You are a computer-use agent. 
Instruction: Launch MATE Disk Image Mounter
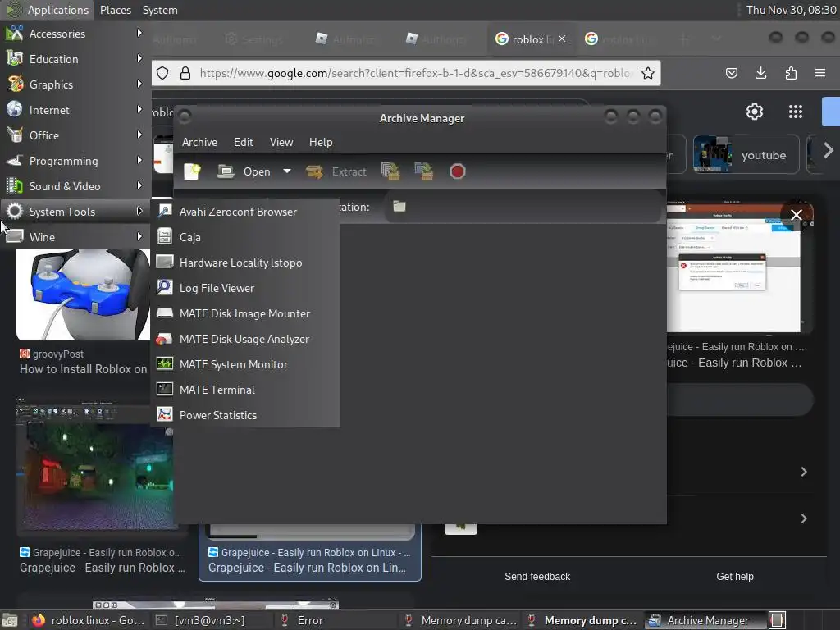click(245, 313)
